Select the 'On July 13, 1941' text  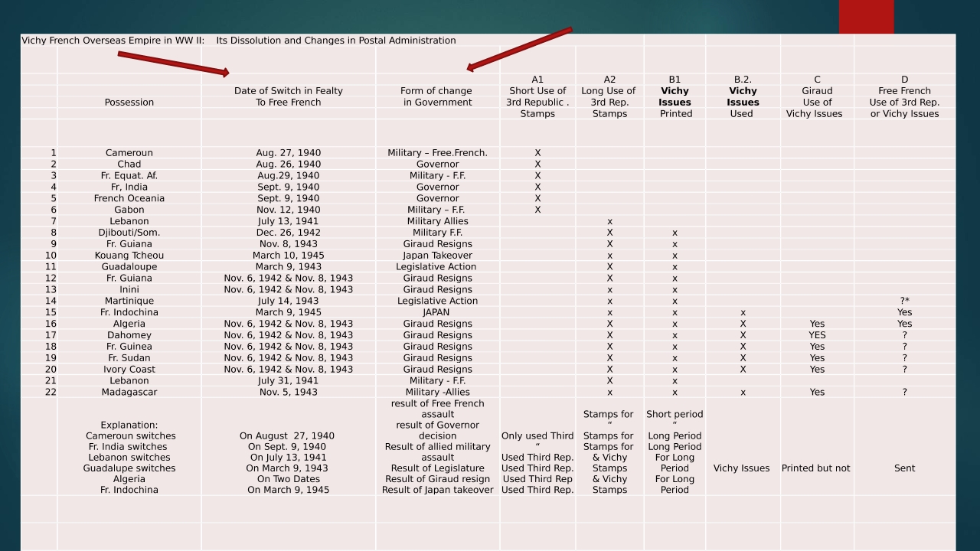coord(289,458)
